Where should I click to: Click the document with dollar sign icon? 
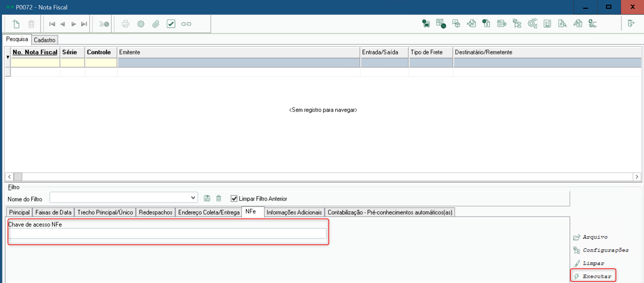click(x=486, y=23)
